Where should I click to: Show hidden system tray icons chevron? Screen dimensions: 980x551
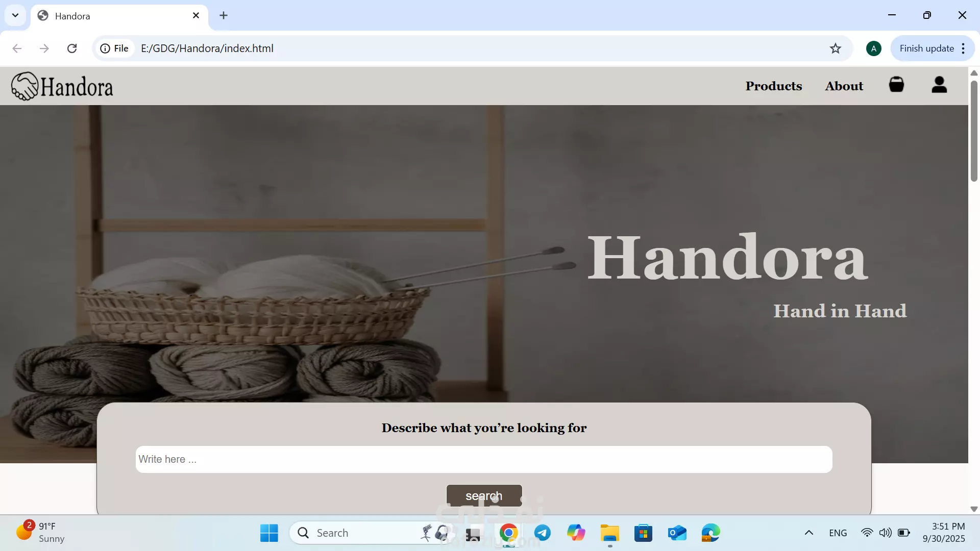pos(809,533)
